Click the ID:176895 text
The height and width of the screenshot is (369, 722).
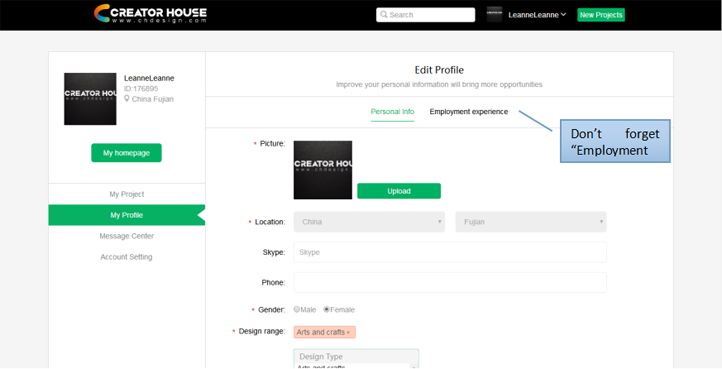pos(141,88)
